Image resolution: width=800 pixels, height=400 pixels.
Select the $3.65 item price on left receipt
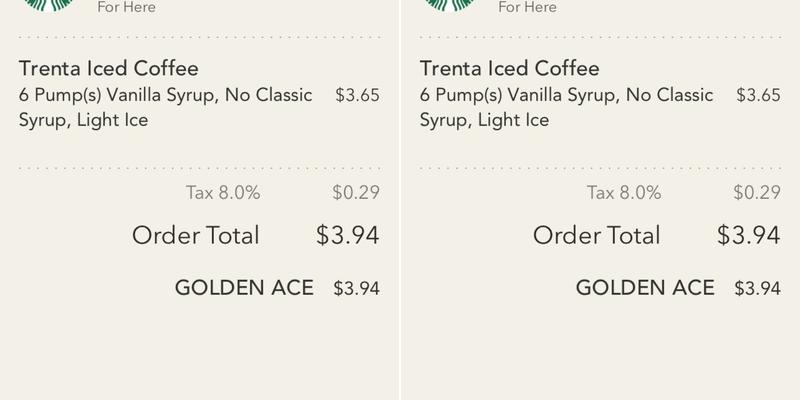(x=357, y=96)
